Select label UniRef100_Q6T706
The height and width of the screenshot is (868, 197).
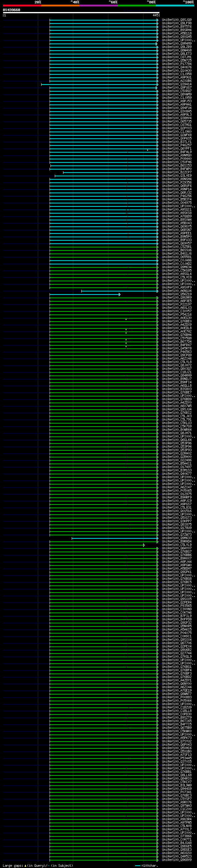pos(177,643)
